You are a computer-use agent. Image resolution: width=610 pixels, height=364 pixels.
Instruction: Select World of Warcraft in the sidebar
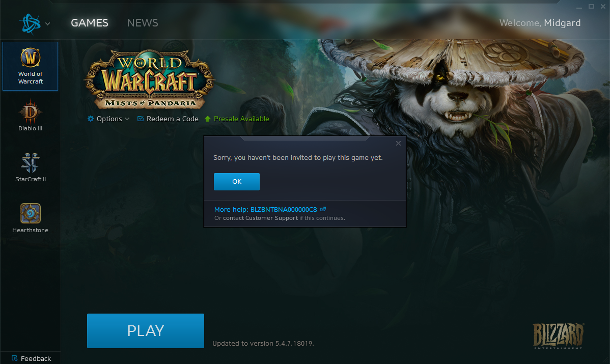click(31, 66)
